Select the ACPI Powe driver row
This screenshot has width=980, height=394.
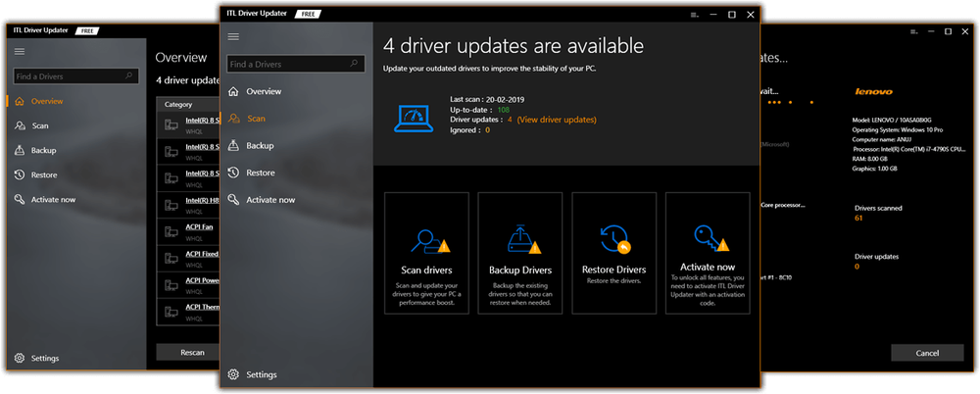tap(188, 285)
